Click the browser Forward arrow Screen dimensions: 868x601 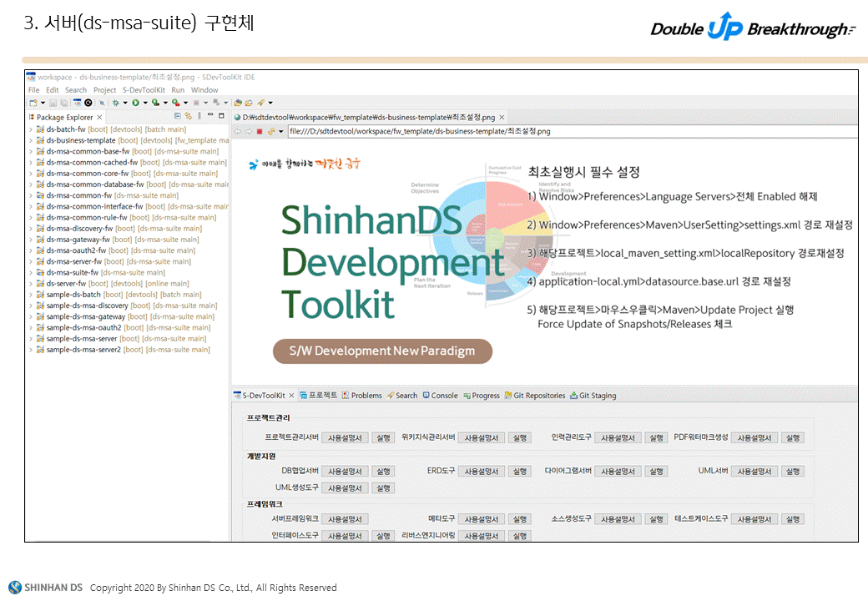click(249, 132)
